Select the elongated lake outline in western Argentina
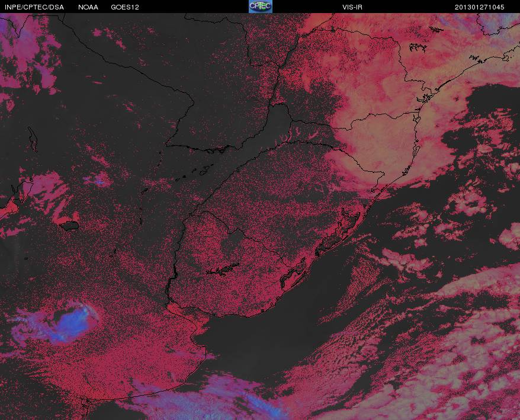Screen dimensions: 520x420 pos(33,139)
